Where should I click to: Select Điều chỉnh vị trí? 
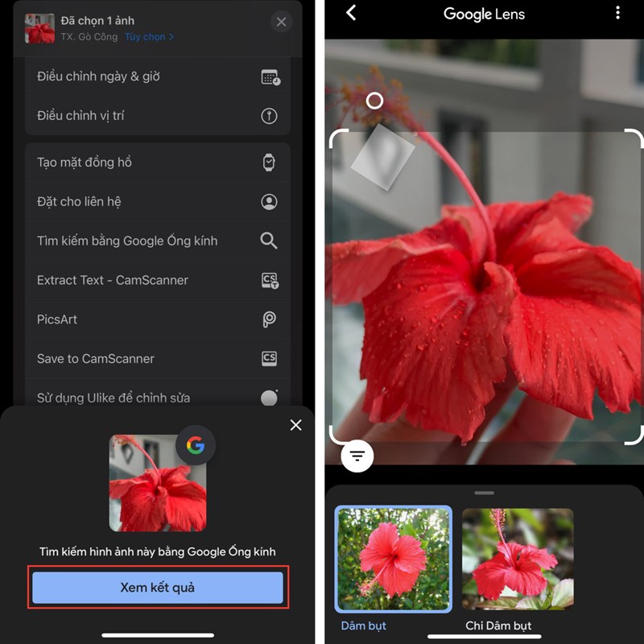click(158, 116)
